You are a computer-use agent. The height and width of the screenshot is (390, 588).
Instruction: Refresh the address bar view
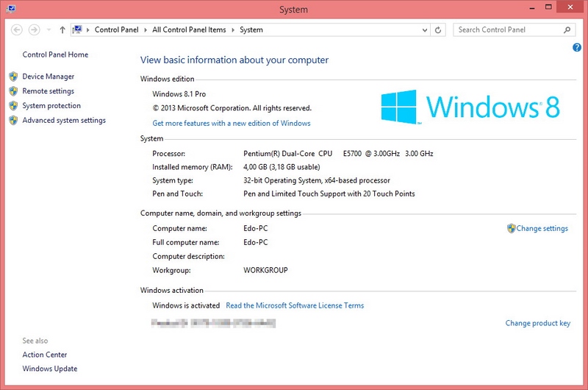pos(437,30)
